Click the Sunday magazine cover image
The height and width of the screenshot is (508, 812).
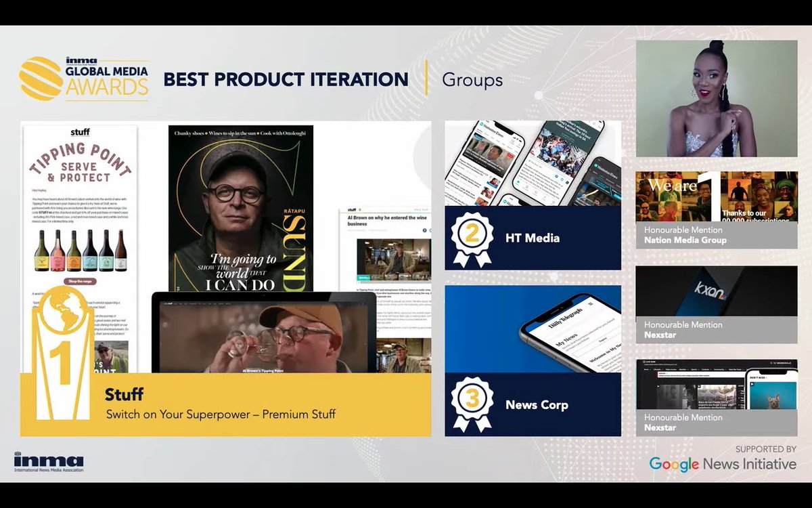point(241,209)
